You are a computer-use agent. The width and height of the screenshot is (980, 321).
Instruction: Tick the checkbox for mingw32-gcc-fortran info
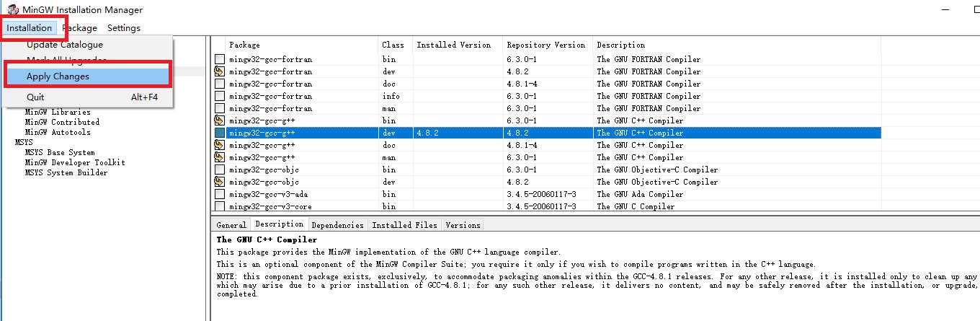click(220, 96)
